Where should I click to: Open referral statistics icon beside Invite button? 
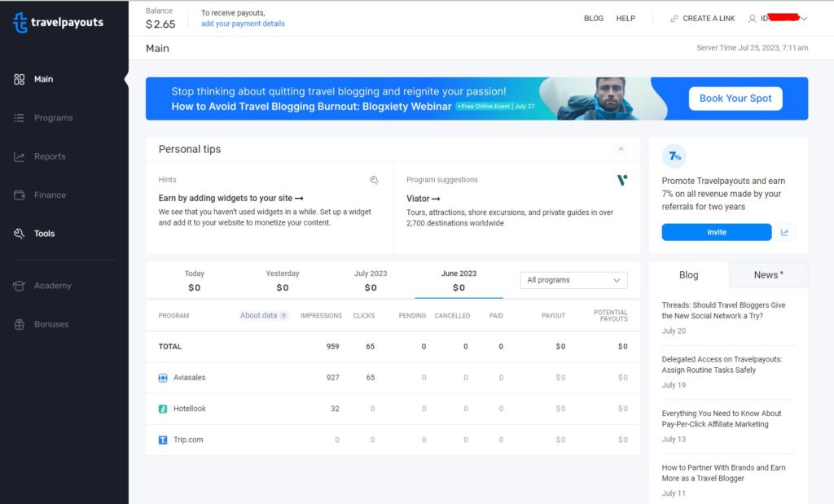(x=784, y=232)
